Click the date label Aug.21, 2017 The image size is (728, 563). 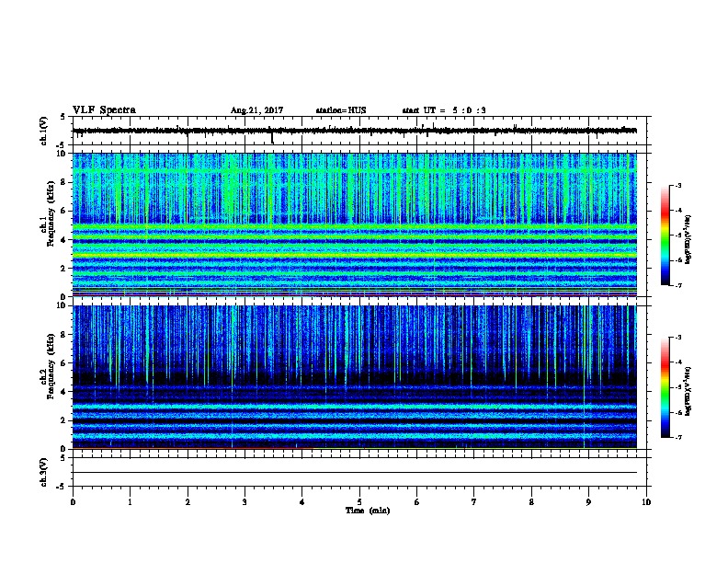click(256, 110)
